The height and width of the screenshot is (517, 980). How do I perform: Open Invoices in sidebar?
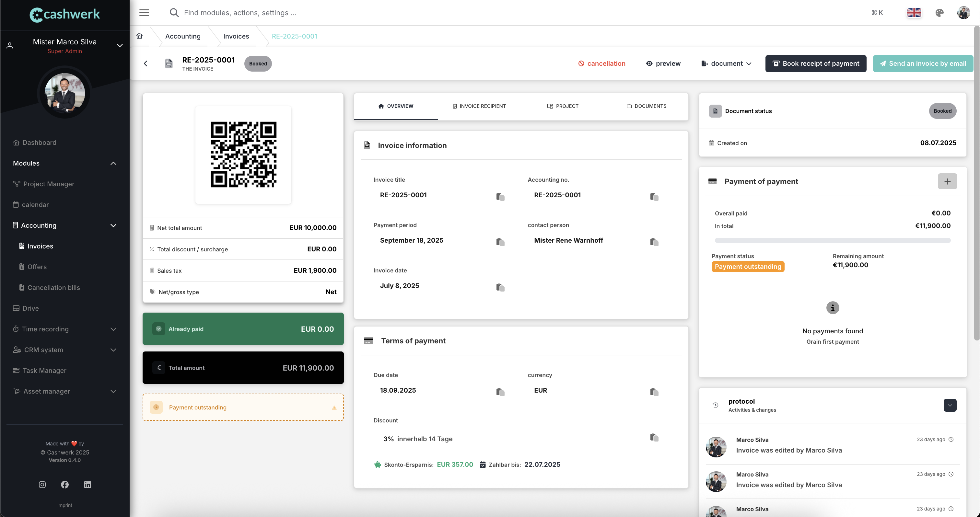pos(36,246)
